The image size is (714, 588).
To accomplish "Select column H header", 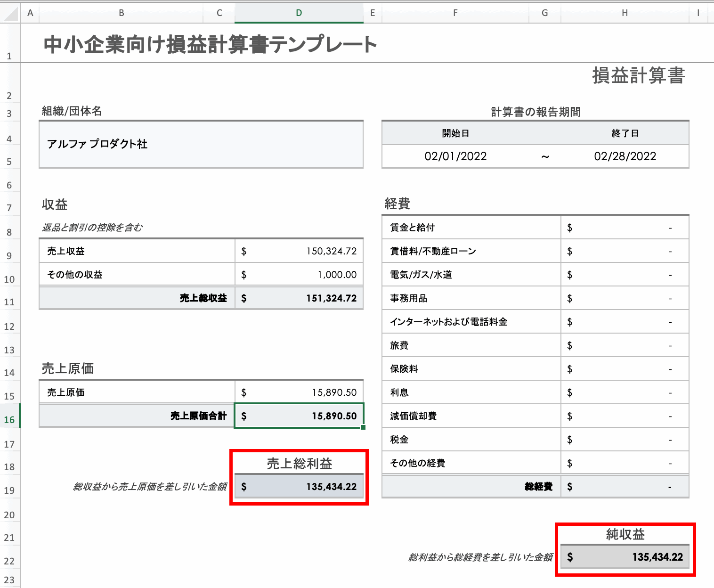I will [625, 13].
